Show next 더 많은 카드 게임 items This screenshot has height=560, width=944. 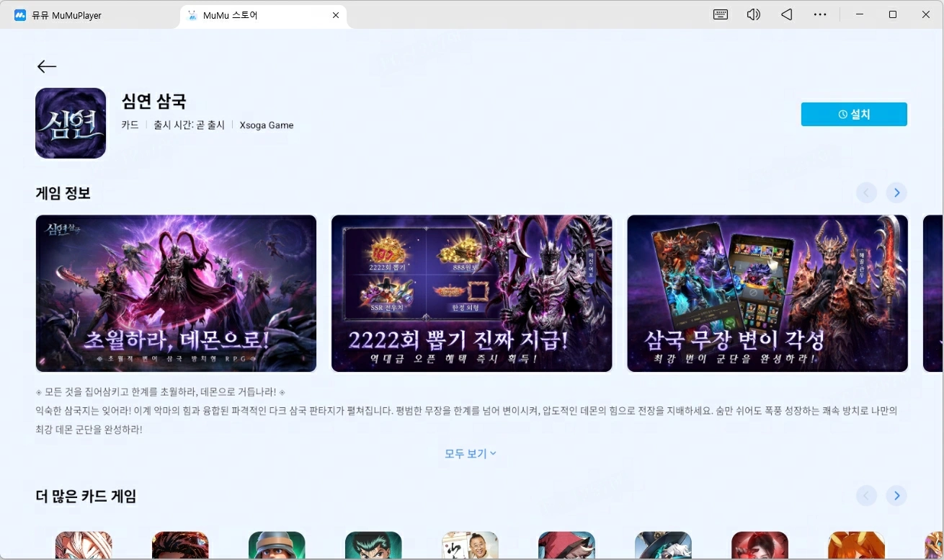(896, 496)
